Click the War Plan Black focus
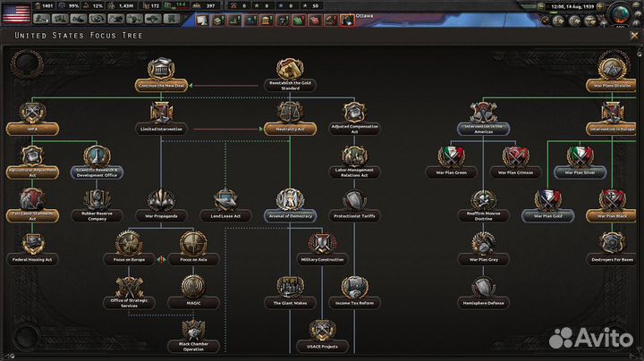Viewport: 644px width, 361px height. click(x=612, y=206)
